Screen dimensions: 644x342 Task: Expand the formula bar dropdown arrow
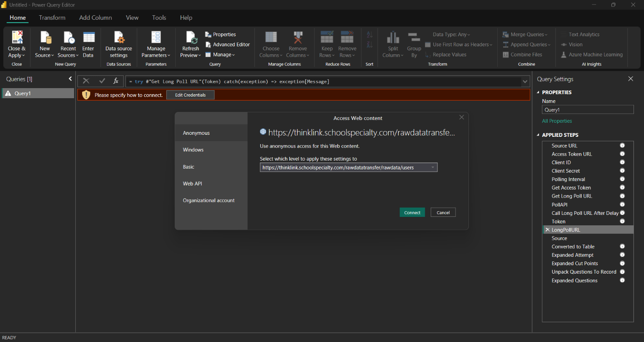pos(525,81)
